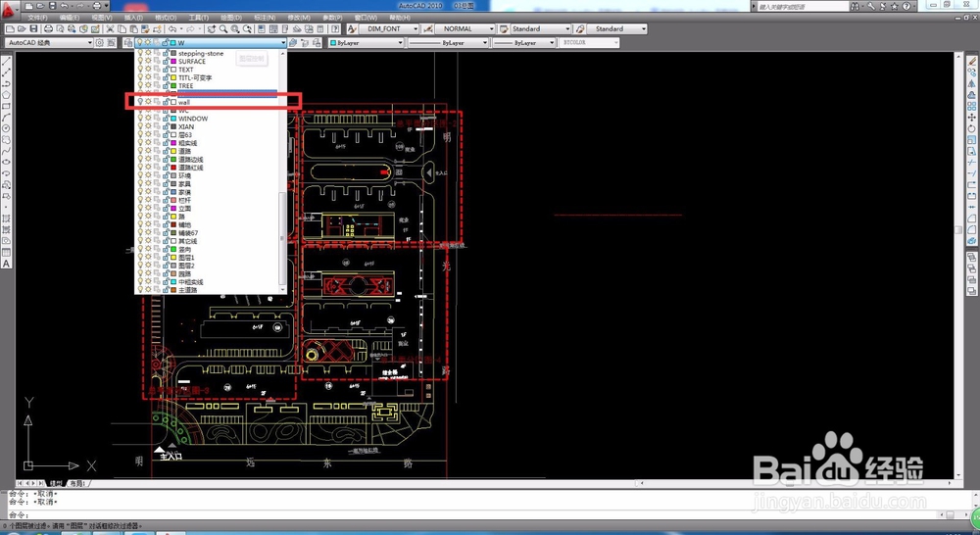Open the DIM_FONT text style dropdown
Screen dimensions: 980x535
tap(415, 28)
